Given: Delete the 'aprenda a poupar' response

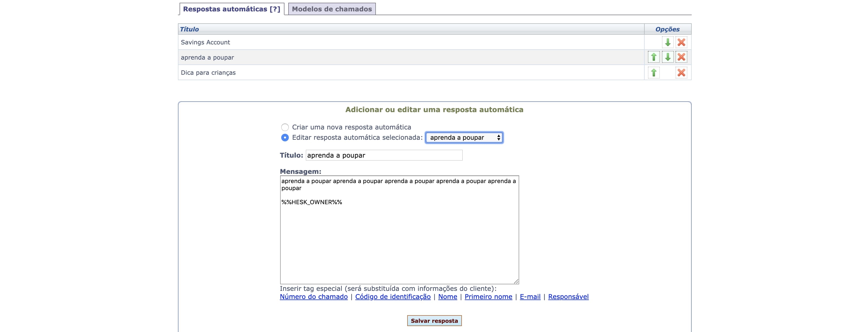Looking at the screenshot, I should [681, 57].
